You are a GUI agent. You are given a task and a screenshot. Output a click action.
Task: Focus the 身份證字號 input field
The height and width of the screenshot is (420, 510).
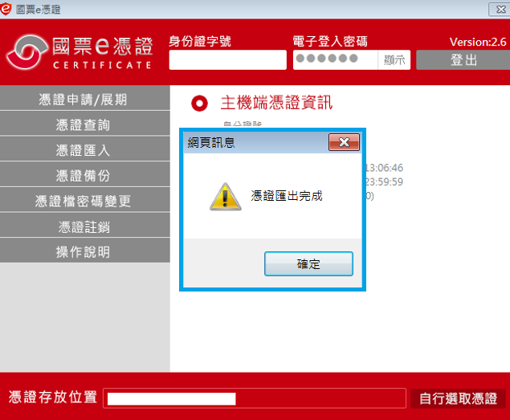click(227, 60)
